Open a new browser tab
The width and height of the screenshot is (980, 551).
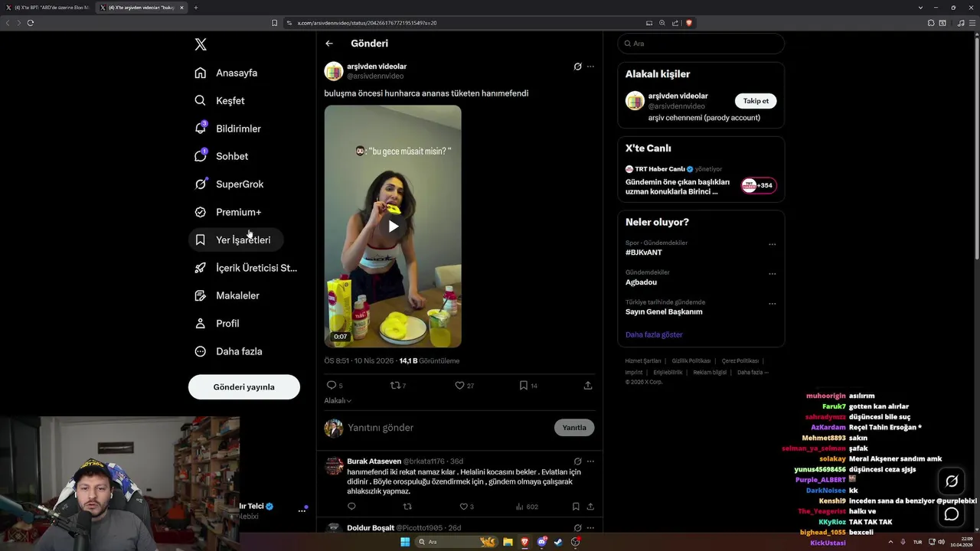point(196,8)
